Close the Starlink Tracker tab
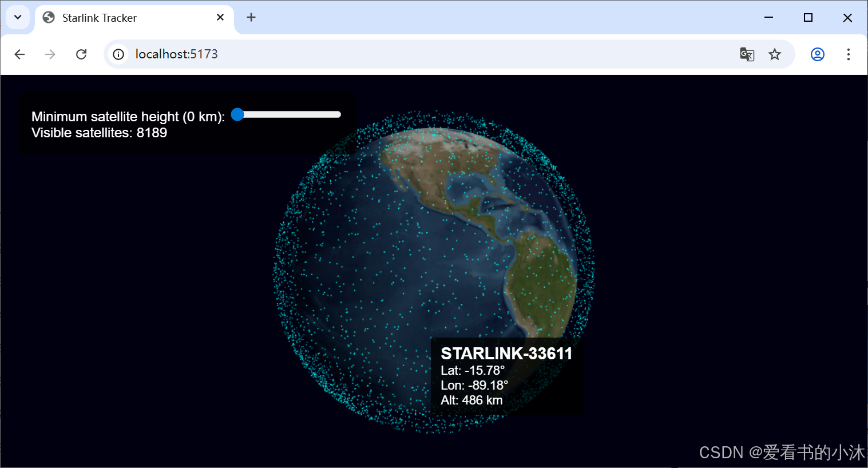Image resolution: width=868 pixels, height=468 pixels. coord(220,18)
